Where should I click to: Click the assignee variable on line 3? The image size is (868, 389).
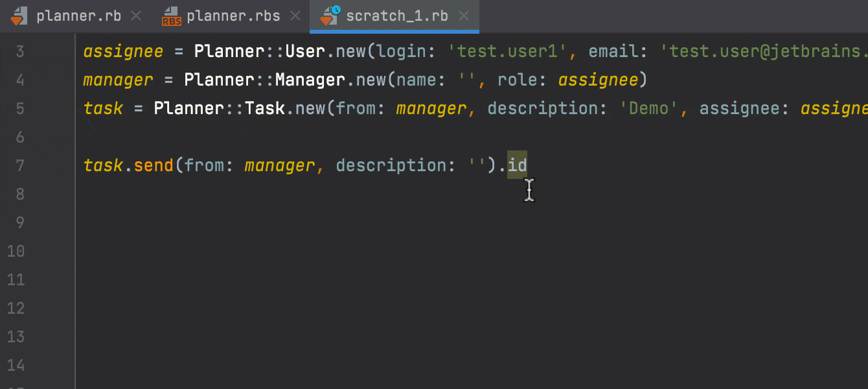(x=123, y=51)
